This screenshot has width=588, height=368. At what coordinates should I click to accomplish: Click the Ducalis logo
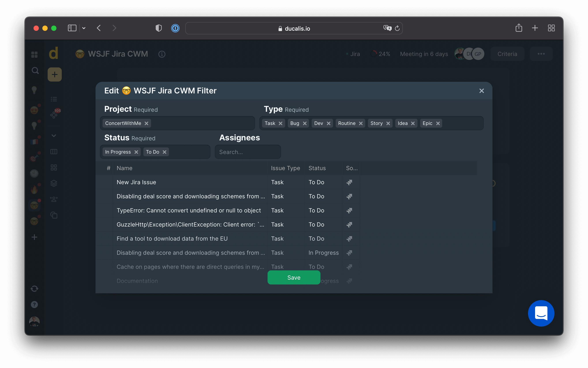click(54, 53)
